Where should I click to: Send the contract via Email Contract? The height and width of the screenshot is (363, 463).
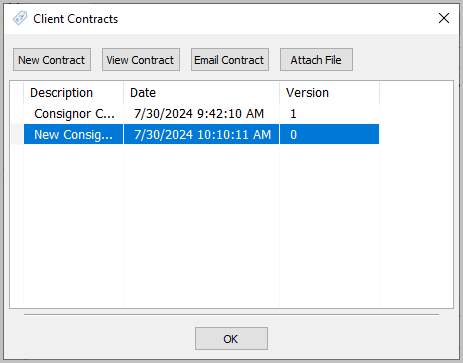click(230, 60)
